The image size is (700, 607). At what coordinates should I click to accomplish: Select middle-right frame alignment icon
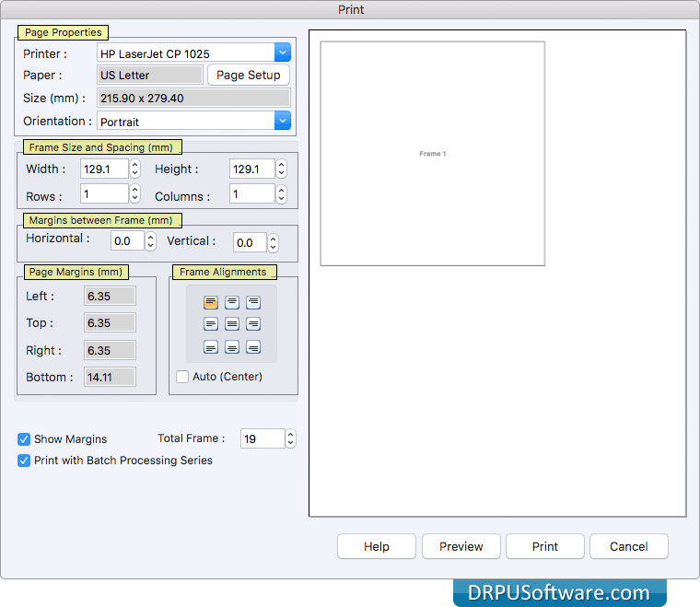coord(253,324)
